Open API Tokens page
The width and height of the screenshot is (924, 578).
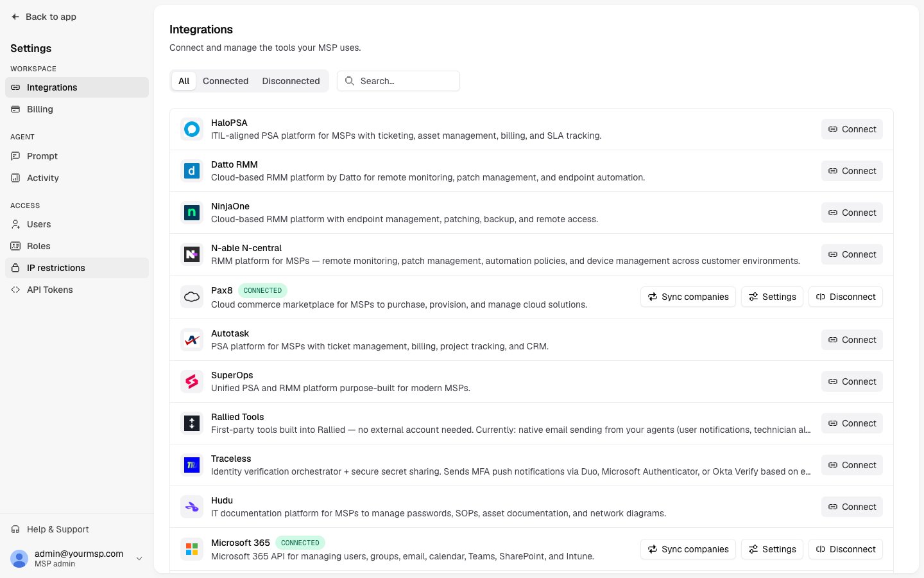(77, 290)
